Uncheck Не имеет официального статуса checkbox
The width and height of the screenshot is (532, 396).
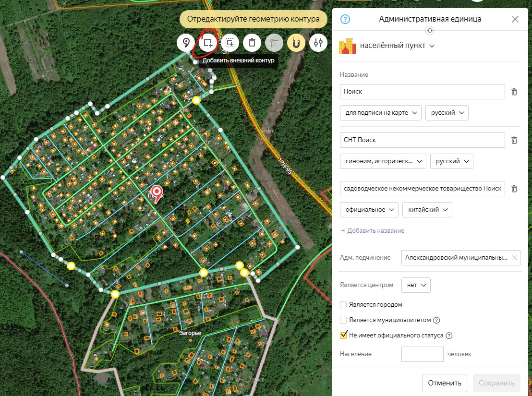[x=343, y=336]
